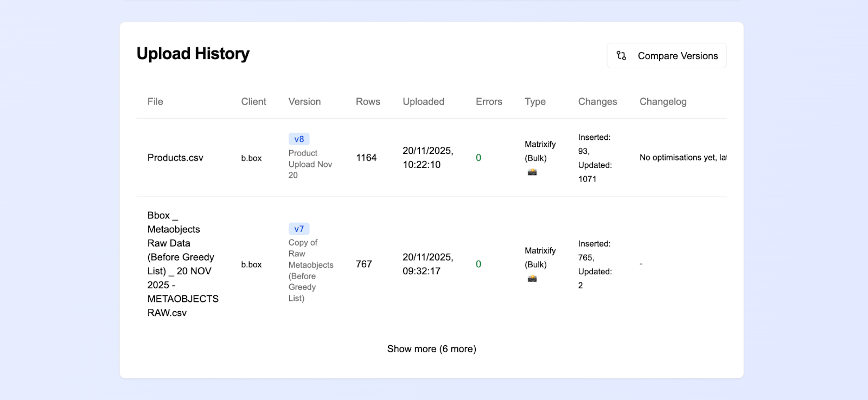Click the camera icon in the v7 Metaobjects row
This screenshot has height=400, width=868.
coord(532,279)
